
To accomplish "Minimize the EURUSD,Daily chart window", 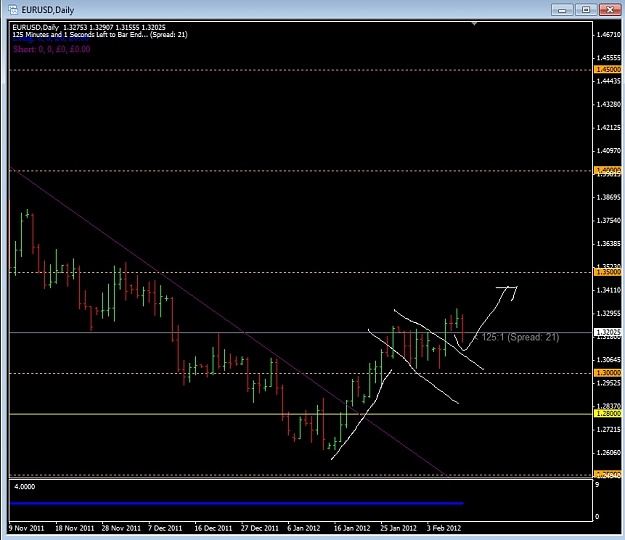I will [562, 10].
